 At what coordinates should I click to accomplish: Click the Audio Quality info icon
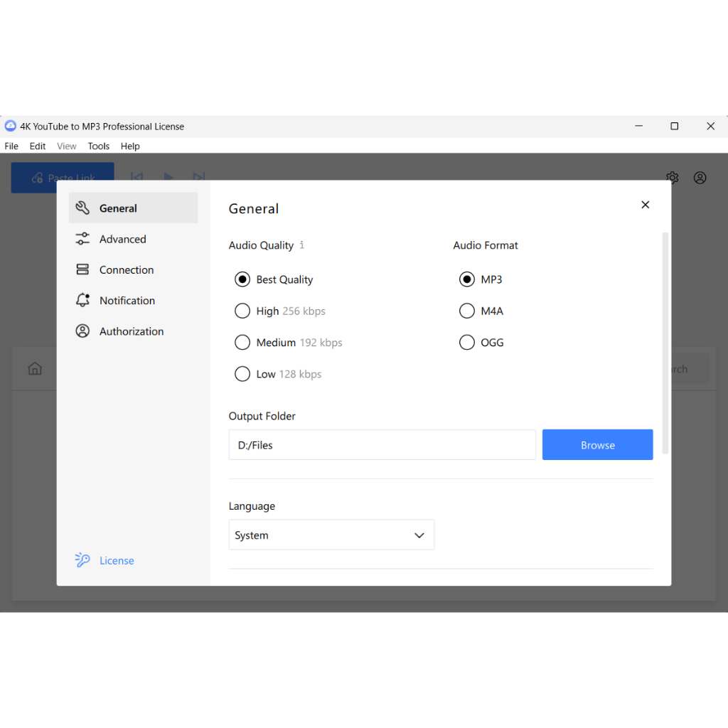(x=301, y=245)
